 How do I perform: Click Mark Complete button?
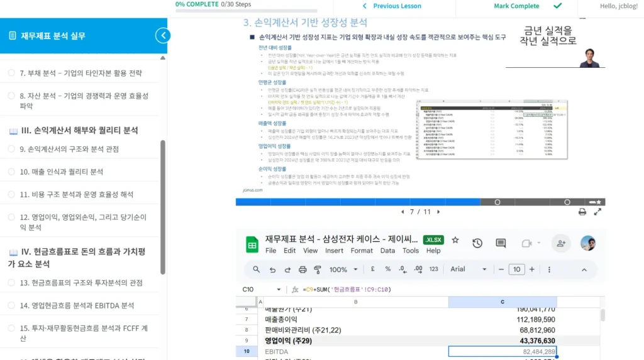click(528, 6)
